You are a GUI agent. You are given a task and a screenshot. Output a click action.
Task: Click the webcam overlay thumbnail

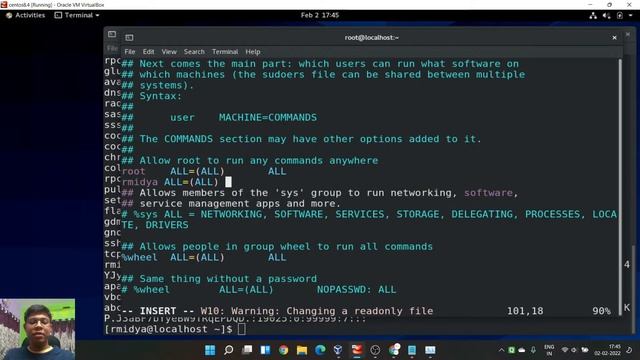[38, 329]
